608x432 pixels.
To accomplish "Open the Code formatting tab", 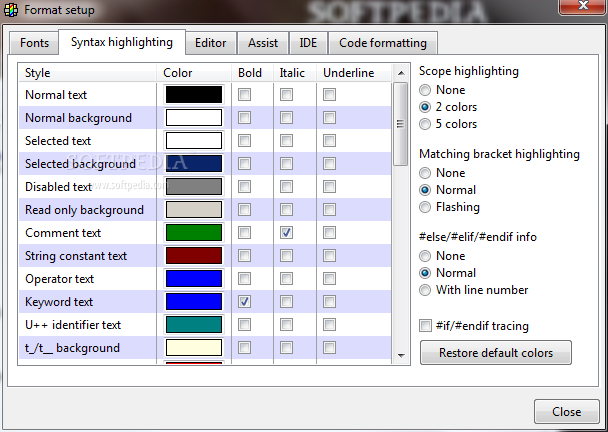I will (383, 43).
